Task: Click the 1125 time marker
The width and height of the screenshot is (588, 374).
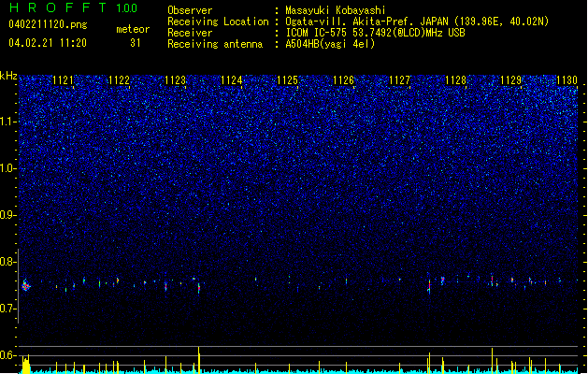Action: tap(287, 80)
